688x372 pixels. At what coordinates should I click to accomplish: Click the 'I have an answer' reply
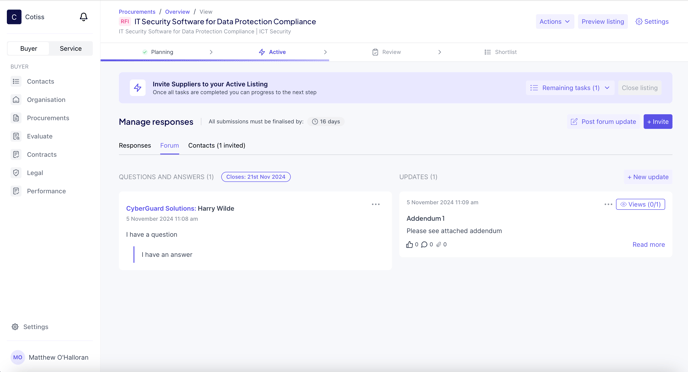(x=167, y=254)
